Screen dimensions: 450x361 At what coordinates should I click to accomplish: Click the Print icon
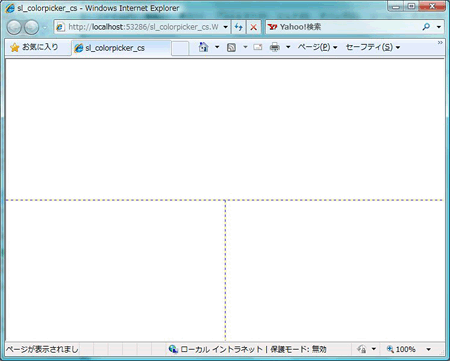coord(275,47)
